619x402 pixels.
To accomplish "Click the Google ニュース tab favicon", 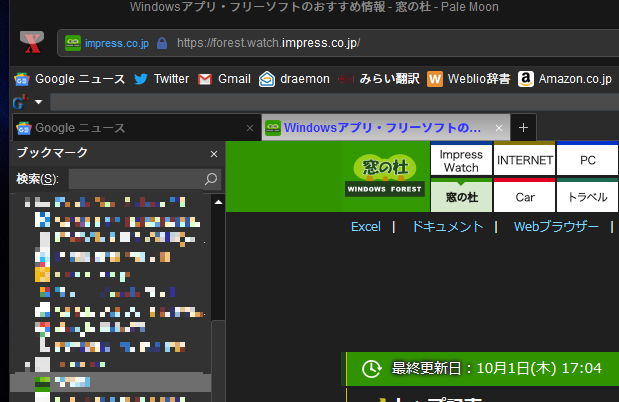I will point(24,128).
